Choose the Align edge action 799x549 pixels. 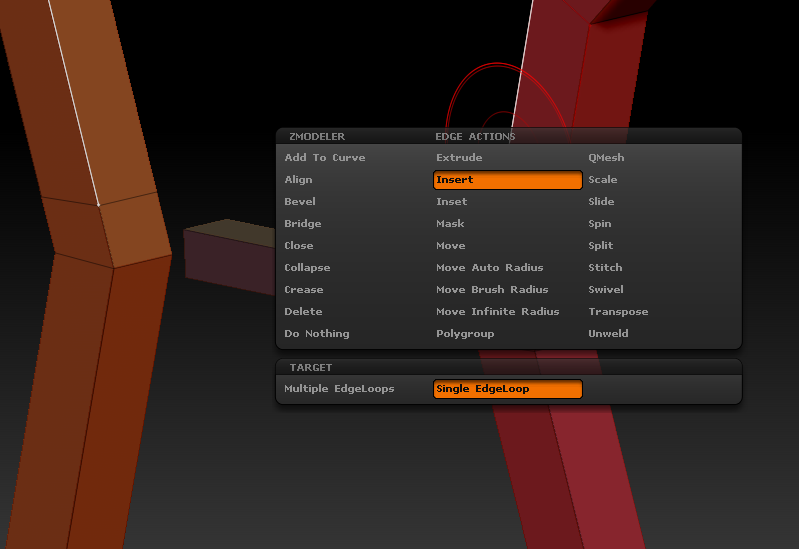(x=298, y=179)
